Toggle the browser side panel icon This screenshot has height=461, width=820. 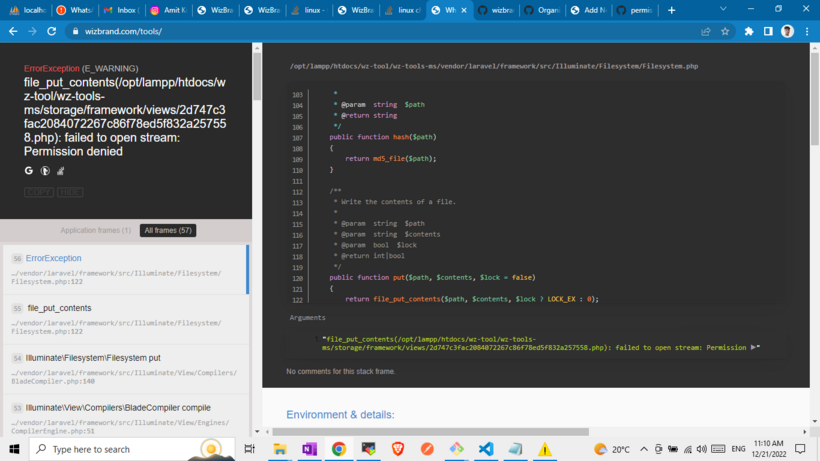tap(768, 31)
